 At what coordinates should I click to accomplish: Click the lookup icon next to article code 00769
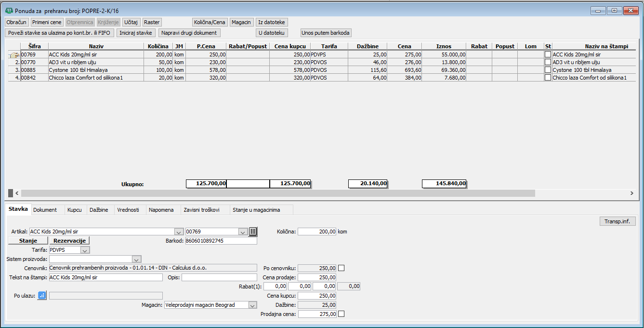(x=253, y=232)
